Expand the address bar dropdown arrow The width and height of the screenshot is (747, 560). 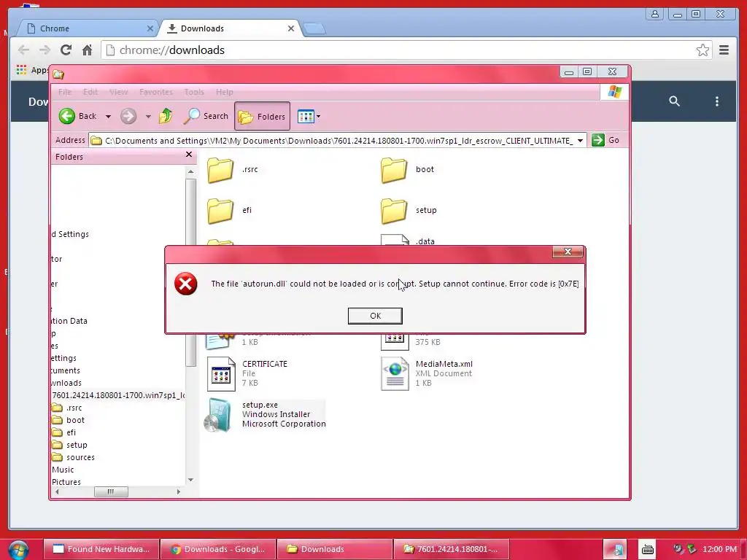point(580,141)
